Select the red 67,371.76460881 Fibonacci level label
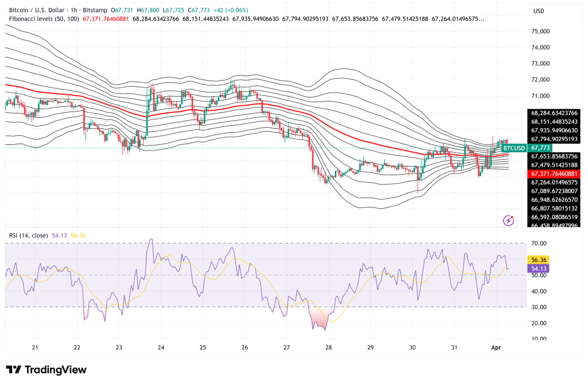Viewport: 588px width, 385px height. click(554, 174)
